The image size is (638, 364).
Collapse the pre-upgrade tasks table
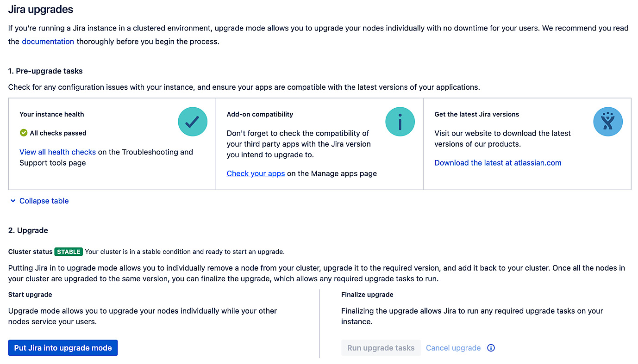click(44, 201)
